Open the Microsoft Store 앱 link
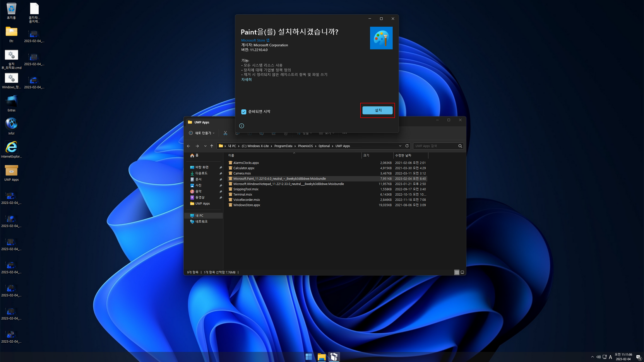 pos(255,40)
